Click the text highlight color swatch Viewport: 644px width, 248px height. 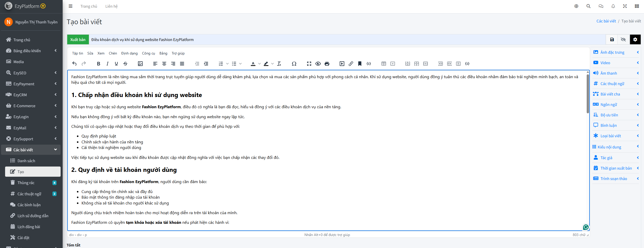(x=266, y=64)
